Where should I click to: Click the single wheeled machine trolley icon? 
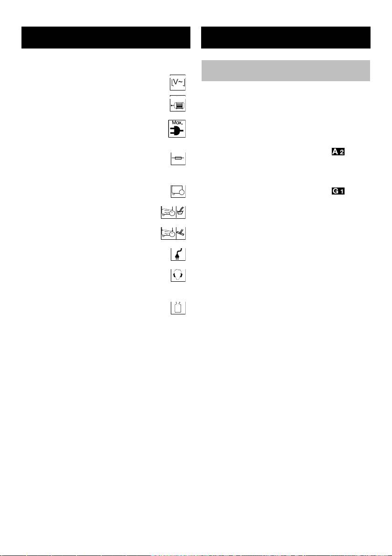[x=178, y=191]
